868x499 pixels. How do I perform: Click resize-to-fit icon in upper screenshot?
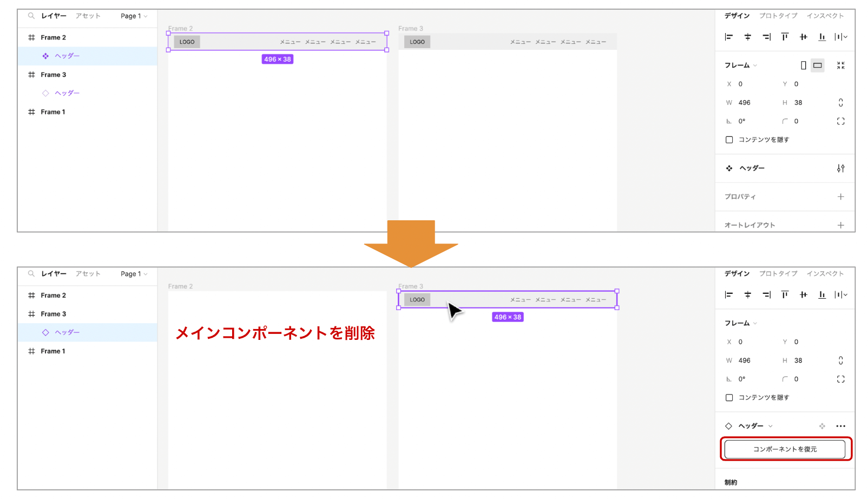[840, 65]
